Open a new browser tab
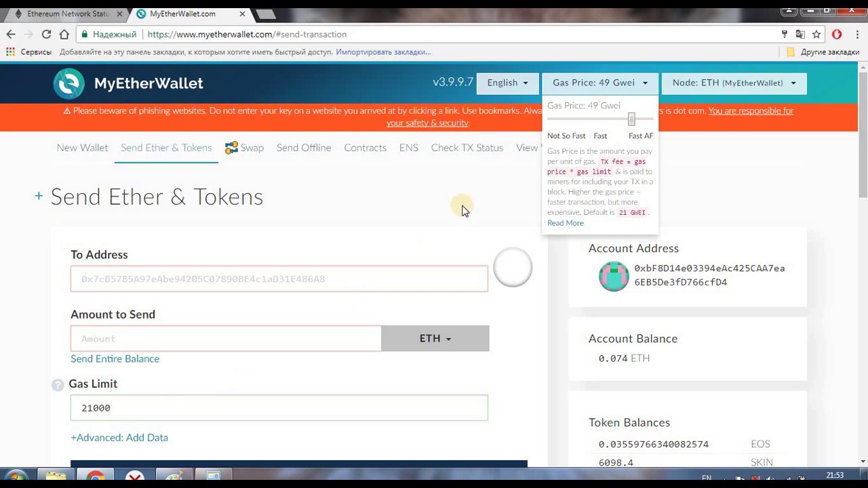868x488 pixels. point(265,14)
